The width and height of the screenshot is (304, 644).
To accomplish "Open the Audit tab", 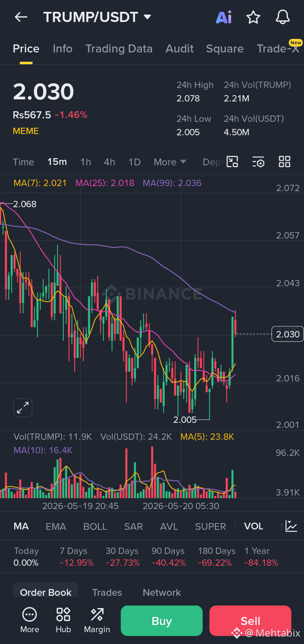I will point(179,49).
